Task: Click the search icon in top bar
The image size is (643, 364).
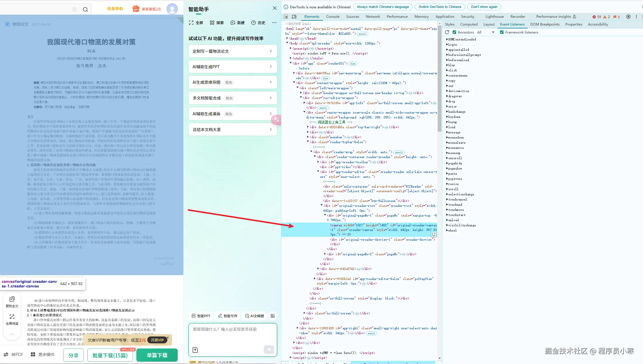Action: pyautogui.click(x=85, y=9)
